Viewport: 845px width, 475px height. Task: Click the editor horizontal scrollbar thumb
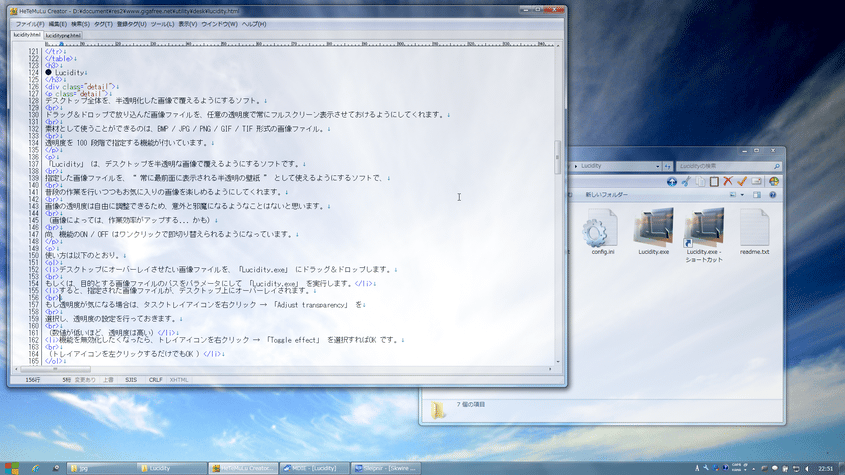55,369
